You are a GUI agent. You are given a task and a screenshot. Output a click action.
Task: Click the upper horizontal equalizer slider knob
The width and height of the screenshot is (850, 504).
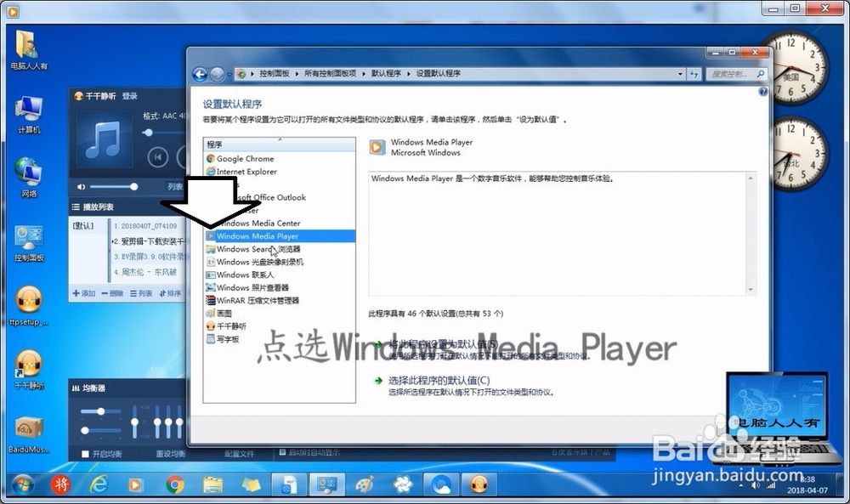tap(101, 411)
